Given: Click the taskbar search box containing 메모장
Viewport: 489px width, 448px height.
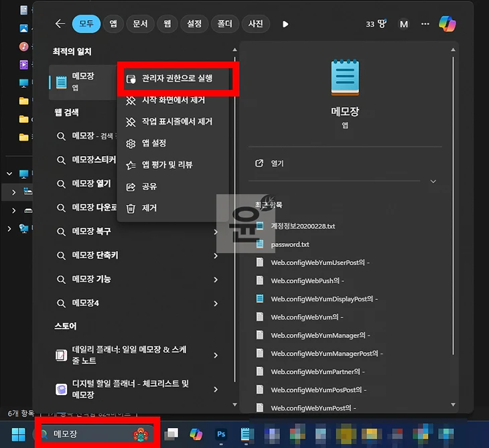Looking at the screenshot, I should pyautogui.click(x=94, y=434).
